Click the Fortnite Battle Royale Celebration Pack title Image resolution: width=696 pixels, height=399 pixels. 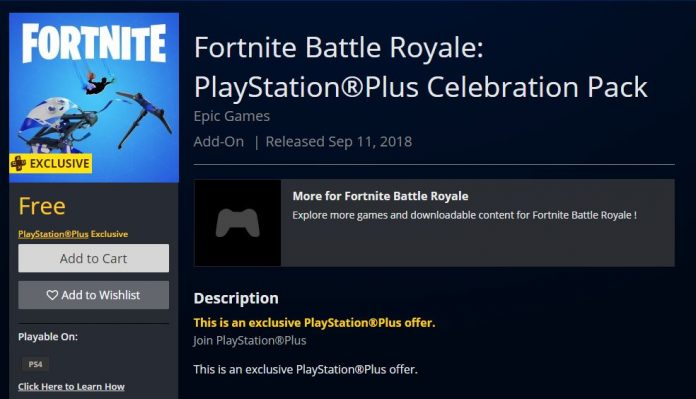[x=420, y=67]
